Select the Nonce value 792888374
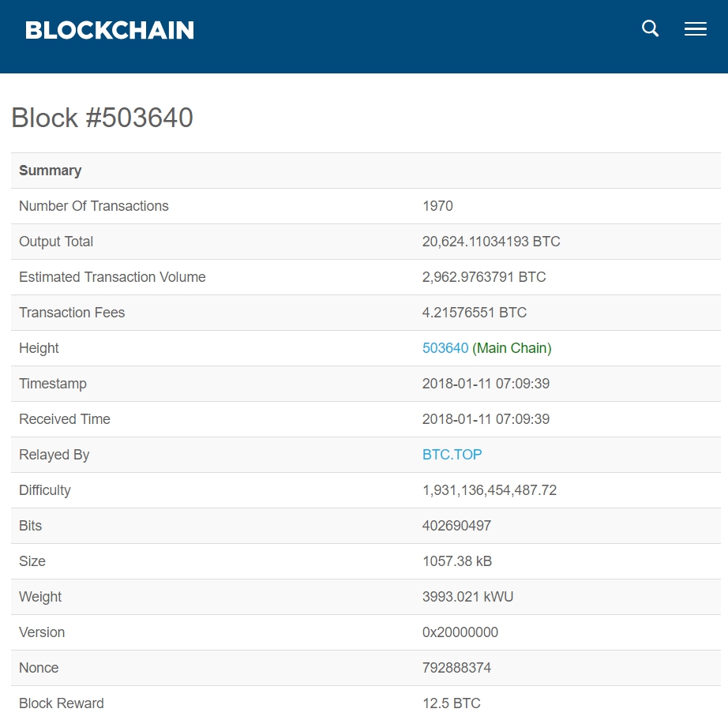Image resolution: width=728 pixels, height=720 pixels. pos(456,668)
